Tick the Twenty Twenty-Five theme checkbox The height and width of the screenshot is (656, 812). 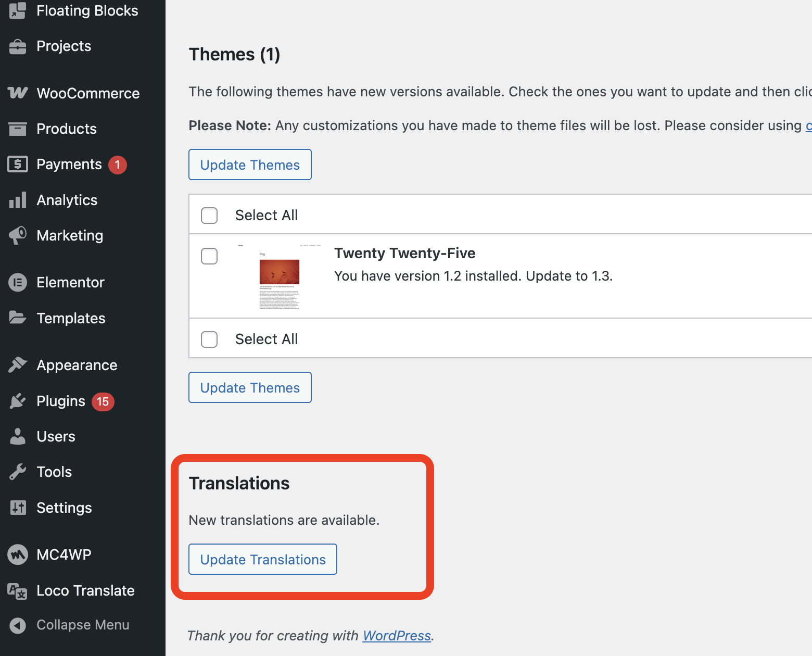click(209, 256)
